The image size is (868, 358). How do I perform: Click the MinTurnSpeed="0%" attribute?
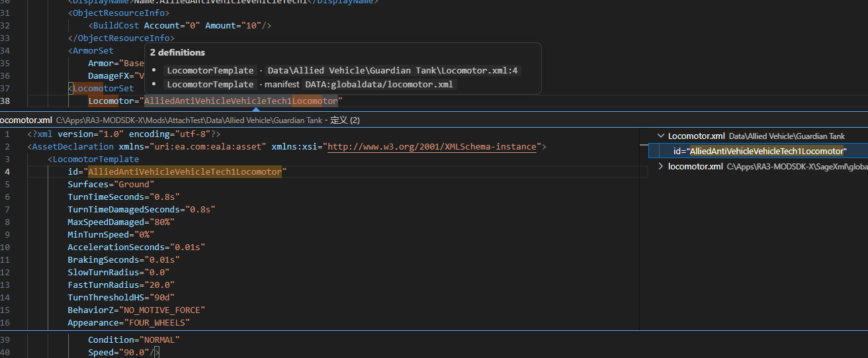(110, 234)
